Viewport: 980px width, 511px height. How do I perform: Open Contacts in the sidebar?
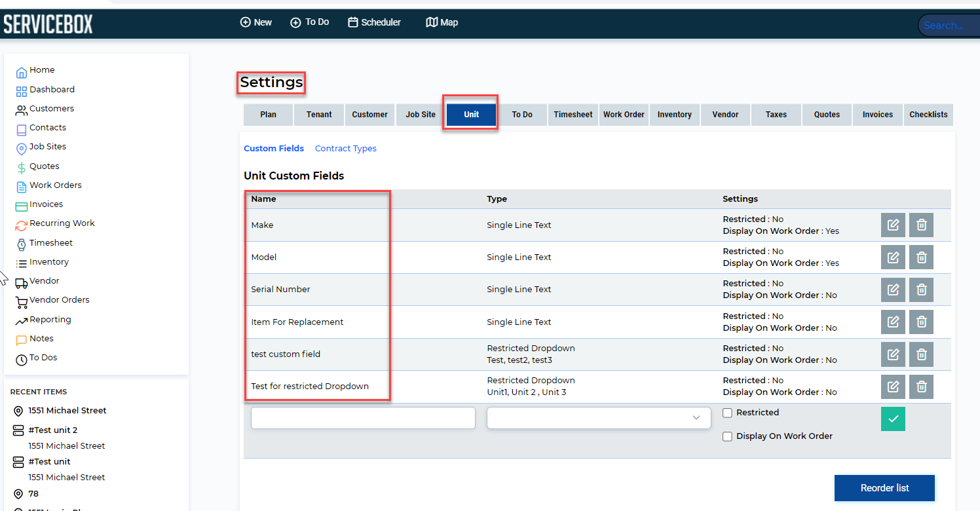48,128
